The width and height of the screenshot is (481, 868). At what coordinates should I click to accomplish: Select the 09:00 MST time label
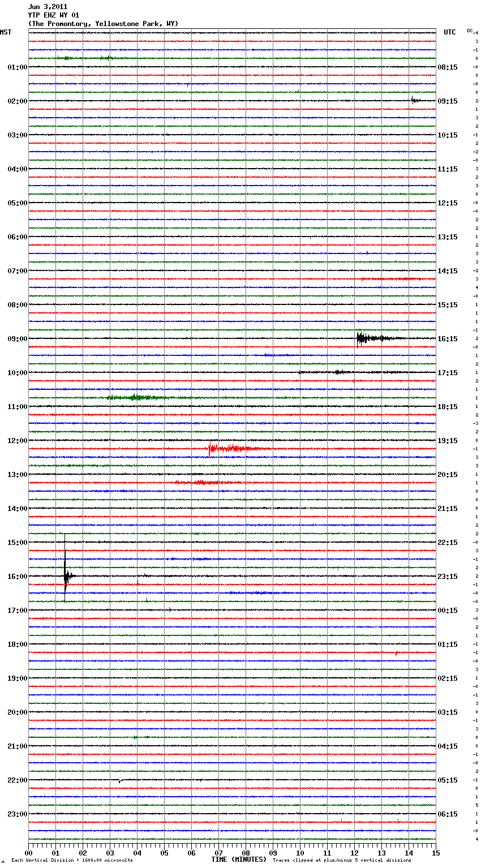pyautogui.click(x=17, y=339)
